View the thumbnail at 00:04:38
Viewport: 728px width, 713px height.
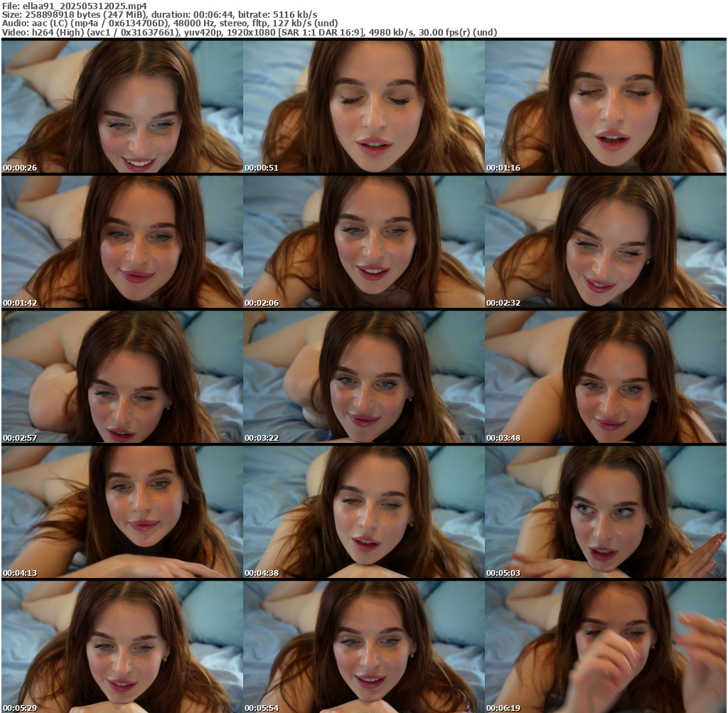[x=363, y=512]
